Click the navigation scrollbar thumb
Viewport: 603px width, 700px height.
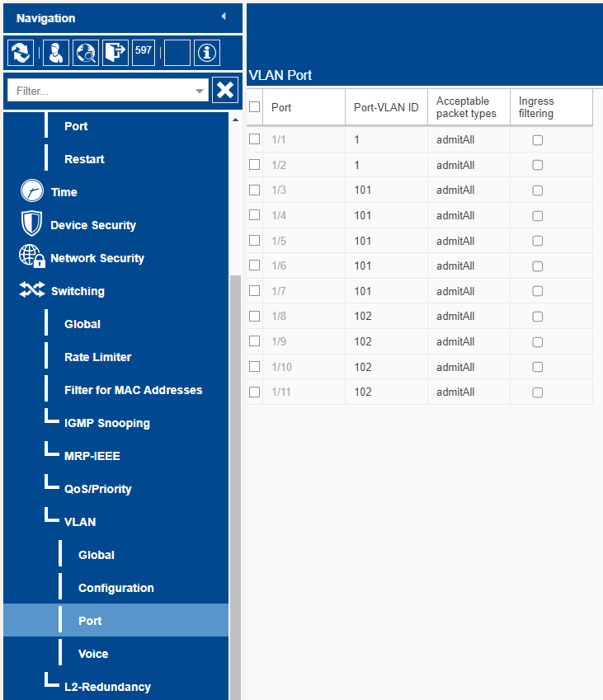point(235,487)
